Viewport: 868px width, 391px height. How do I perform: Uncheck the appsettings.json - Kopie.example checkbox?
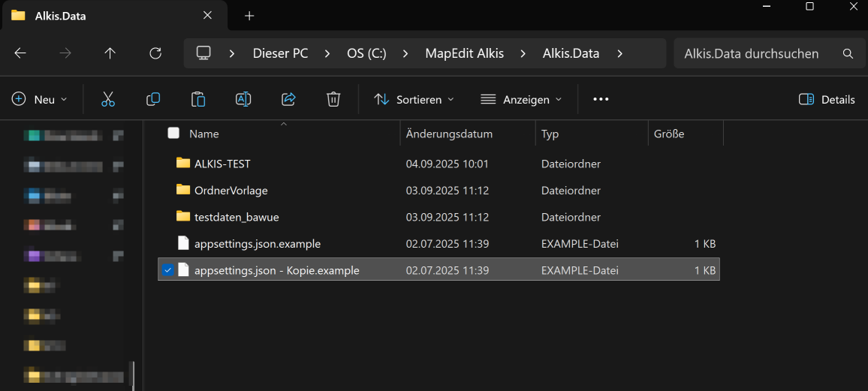(x=167, y=270)
